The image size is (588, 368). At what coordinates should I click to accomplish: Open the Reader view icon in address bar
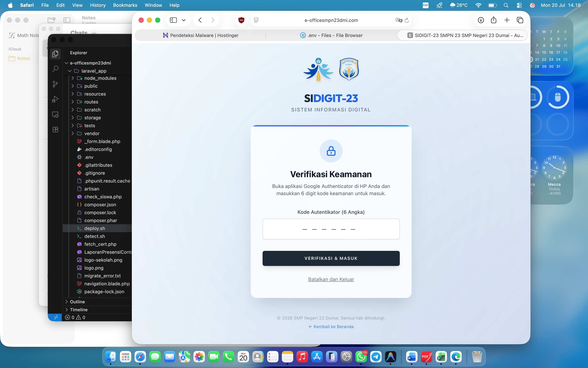tap(256, 20)
